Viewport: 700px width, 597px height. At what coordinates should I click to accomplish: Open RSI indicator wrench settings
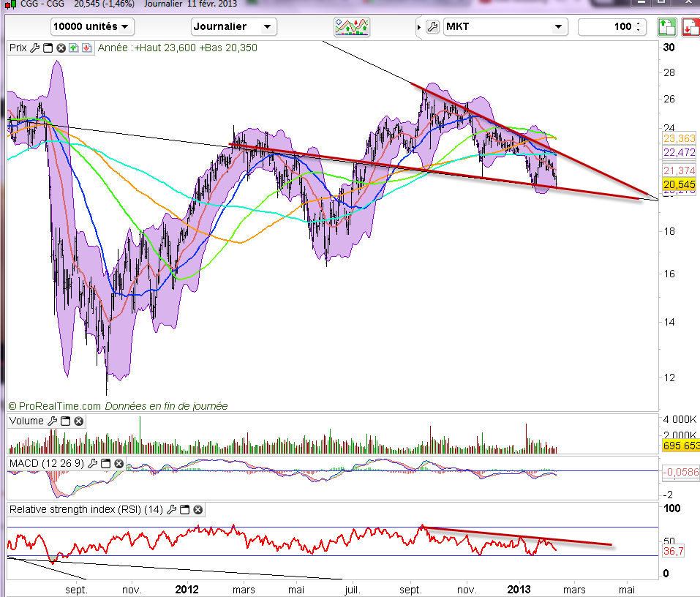coord(171,510)
